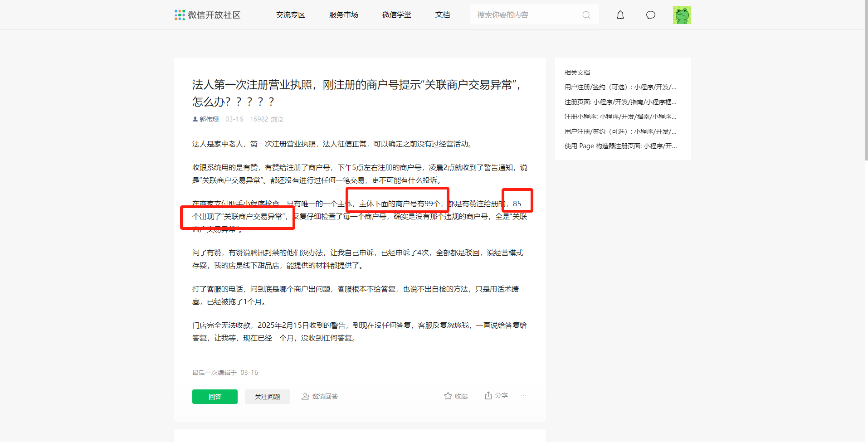Click the WeChat Open Community logo icon
Image resolution: width=868 pixels, height=442 pixels.
180,15
